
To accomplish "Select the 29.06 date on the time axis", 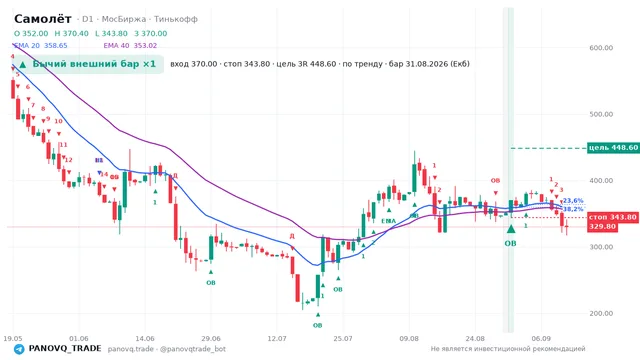I will 211,338.
